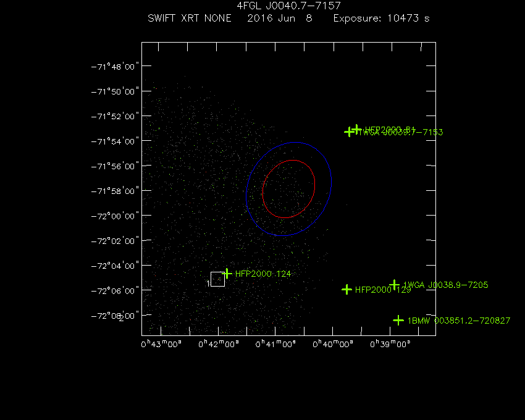Click the declination label -71°48'00"
This screenshot has height=420, width=525.
click(x=115, y=67)
